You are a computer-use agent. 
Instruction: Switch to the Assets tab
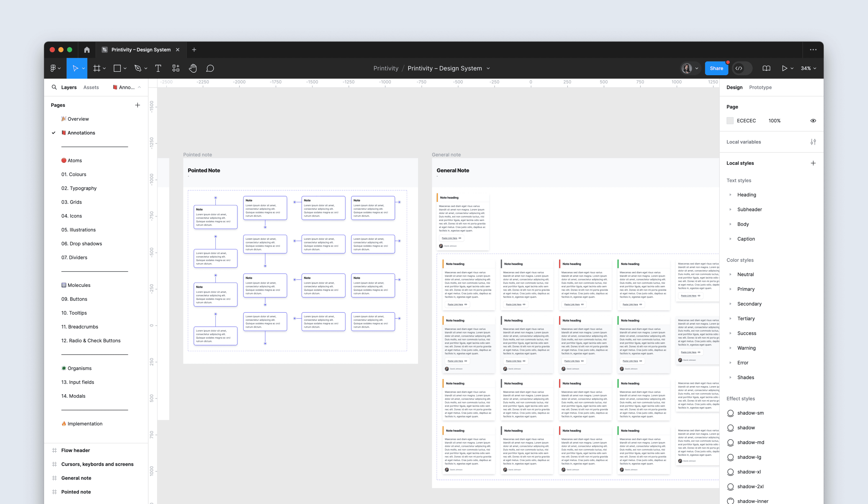coord(91,87)
